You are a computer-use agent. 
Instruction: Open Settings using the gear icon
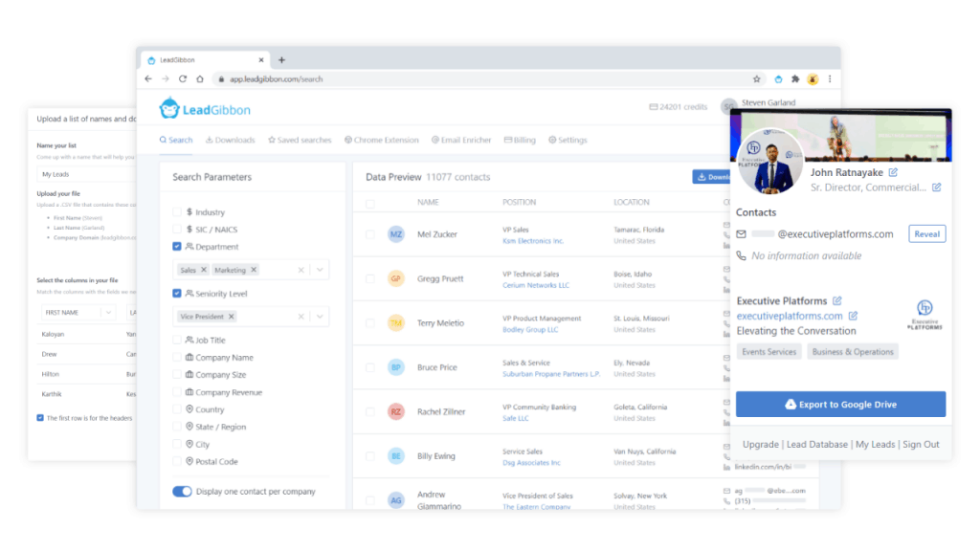click(x=568, y=140)
